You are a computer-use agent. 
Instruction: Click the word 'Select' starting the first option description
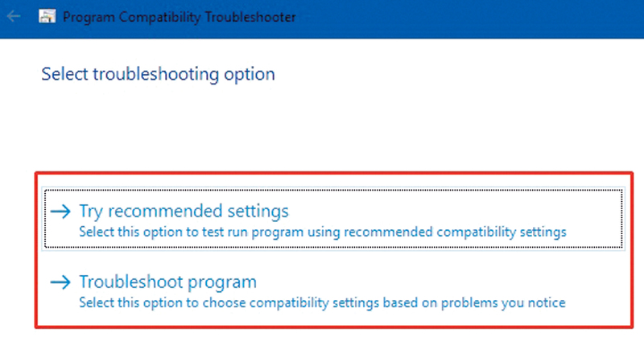tap(95, 232)
